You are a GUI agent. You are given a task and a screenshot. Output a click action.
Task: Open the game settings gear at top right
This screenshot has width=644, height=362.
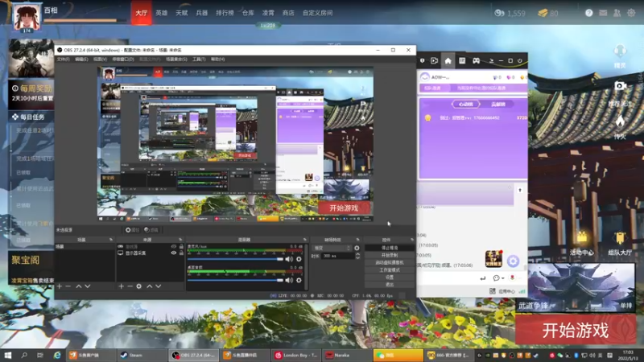[631, 13]
